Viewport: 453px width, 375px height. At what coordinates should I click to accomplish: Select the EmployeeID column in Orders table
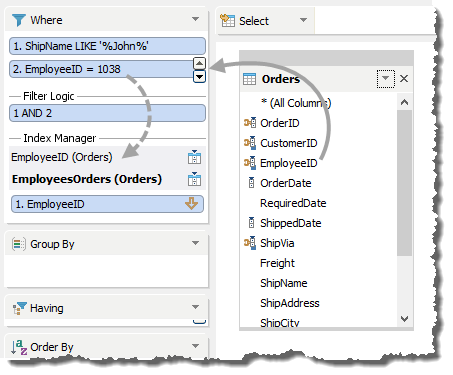[289, 163]
